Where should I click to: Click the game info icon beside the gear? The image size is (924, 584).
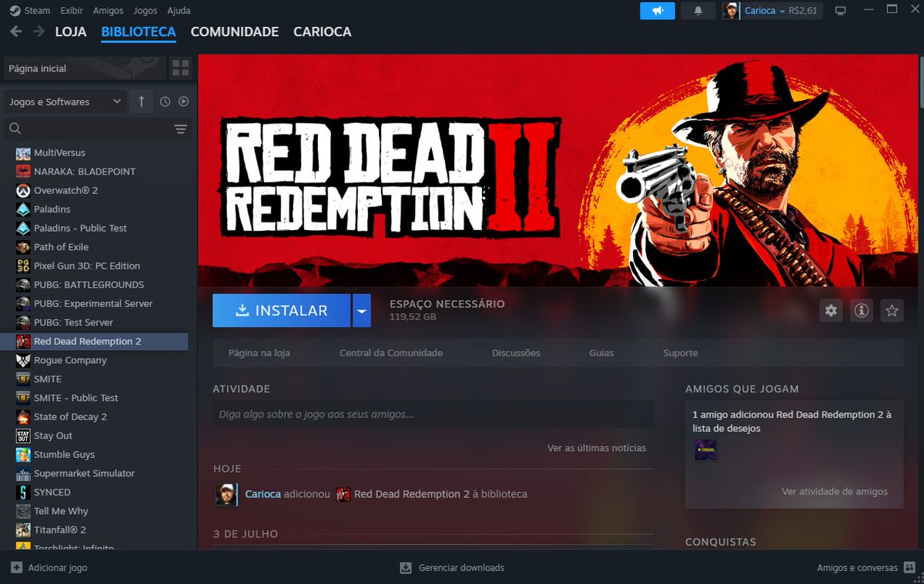click(861, 310)
